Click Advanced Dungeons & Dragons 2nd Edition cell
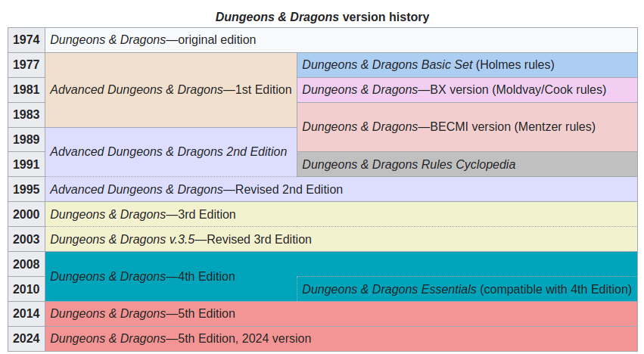The image size is (644, 354). point(169,151)
